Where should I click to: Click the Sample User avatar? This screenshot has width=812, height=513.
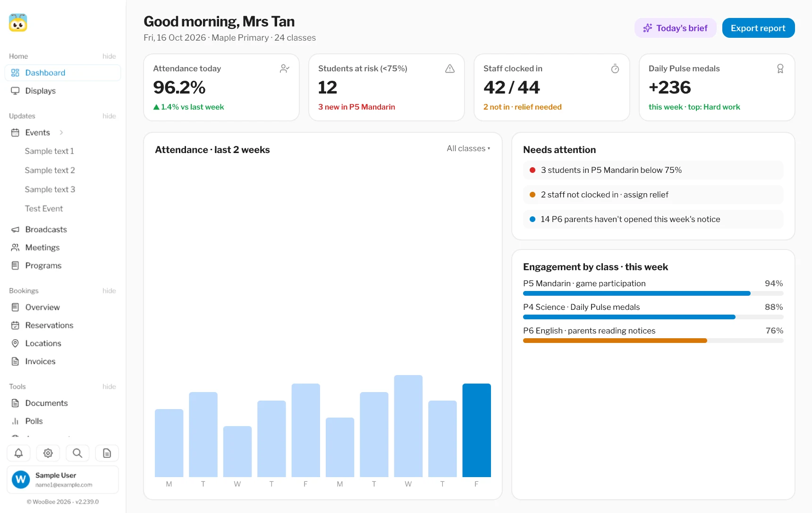(x=21, y=479)
